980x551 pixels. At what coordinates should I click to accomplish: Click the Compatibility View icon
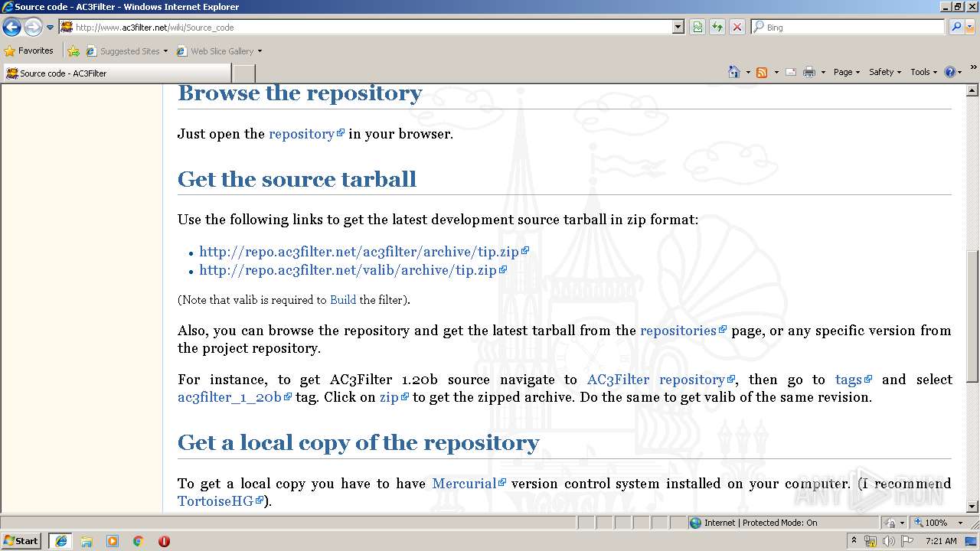697,27
